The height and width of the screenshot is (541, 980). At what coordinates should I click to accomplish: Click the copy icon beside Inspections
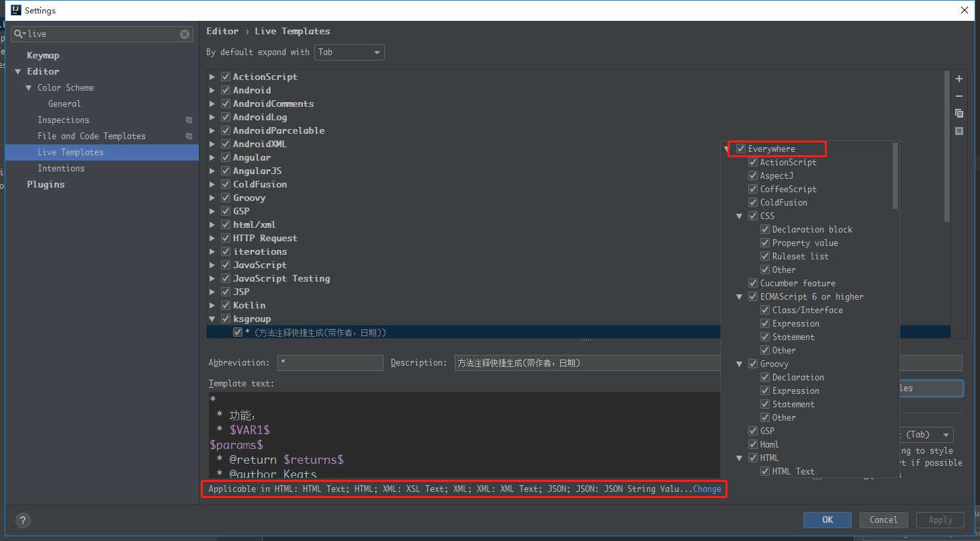click(x=189, y=120)
